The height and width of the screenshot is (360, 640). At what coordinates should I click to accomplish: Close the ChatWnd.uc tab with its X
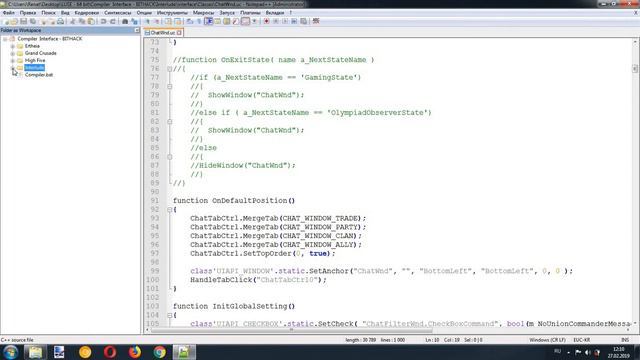pyautogui.click(x=179, y=32)
